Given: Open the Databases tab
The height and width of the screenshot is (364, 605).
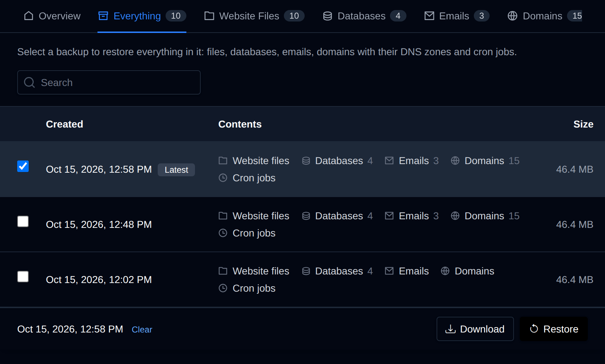Looking at the screenshot, I should click(364, 16).
